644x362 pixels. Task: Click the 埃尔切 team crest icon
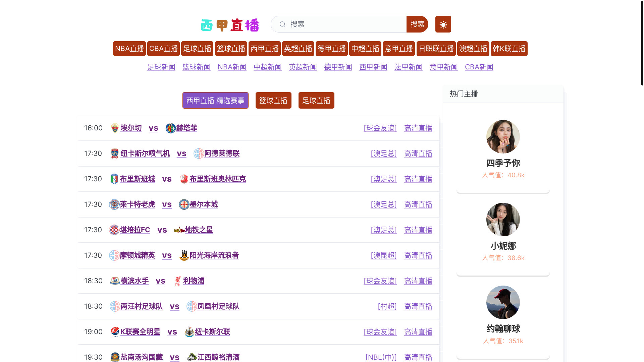click(115, 128)
